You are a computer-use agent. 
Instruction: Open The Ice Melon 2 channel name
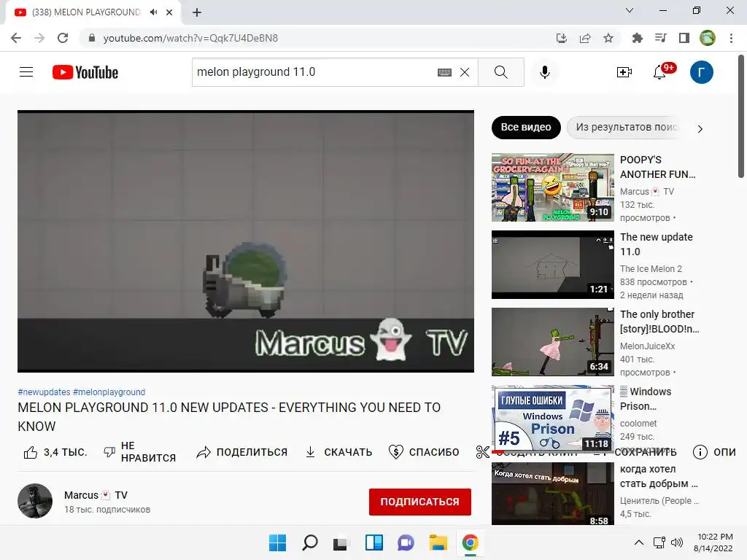click(x=651, y=269)
